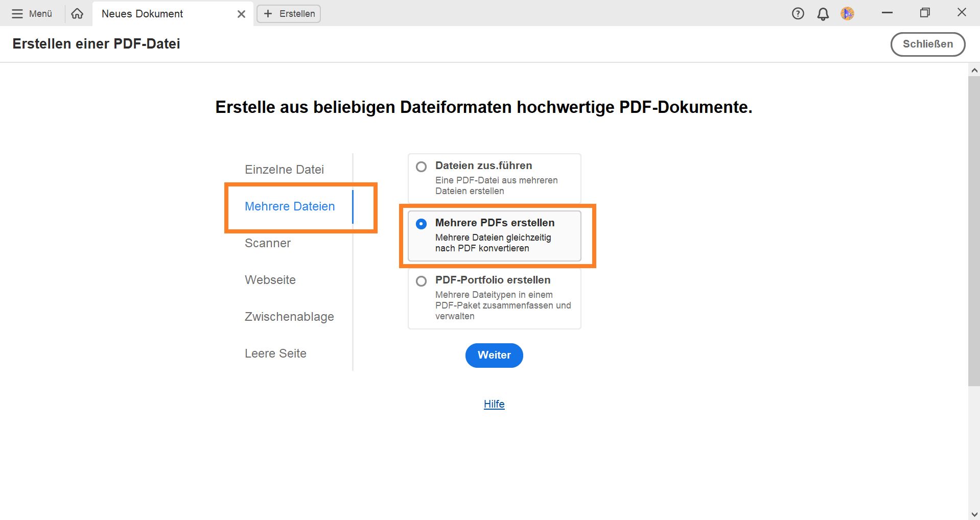The image size is (980, 520).
Task: Close the Neues Dokument tab
Action: coord(241,14)
